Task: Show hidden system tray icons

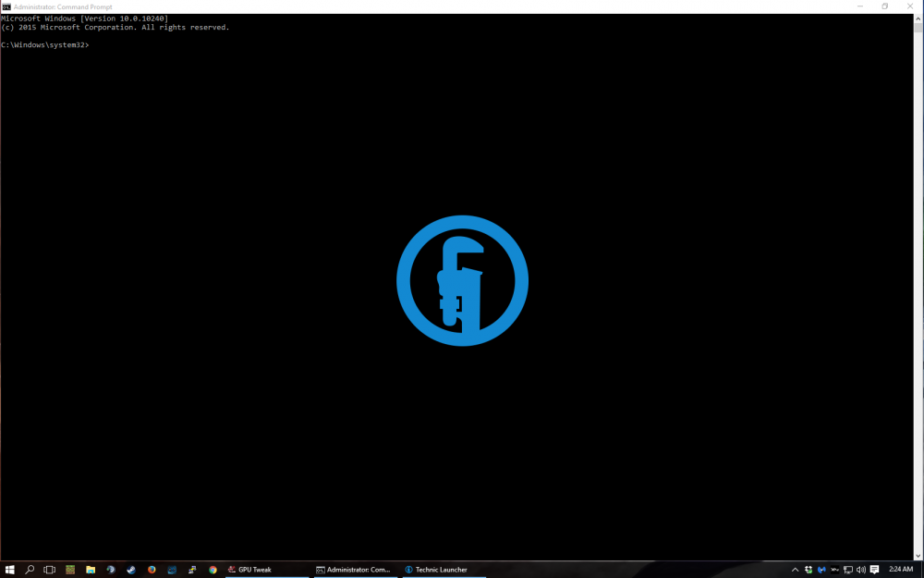Action: [x=795, y=570]
